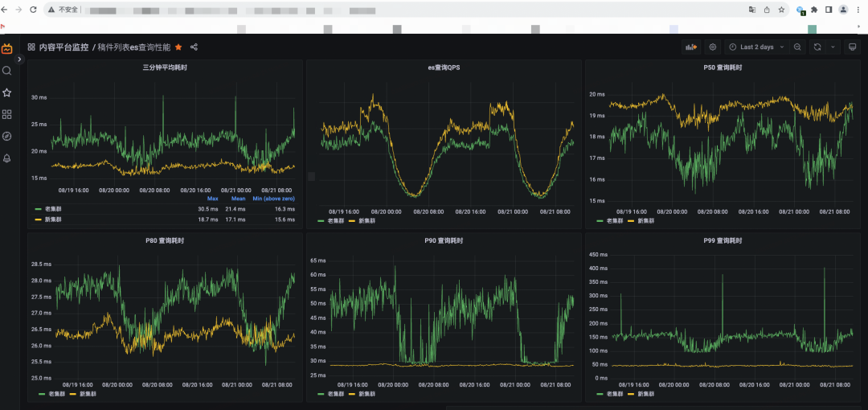
Task: Share the dashboard with the share icon
Action: click(194, 47)
